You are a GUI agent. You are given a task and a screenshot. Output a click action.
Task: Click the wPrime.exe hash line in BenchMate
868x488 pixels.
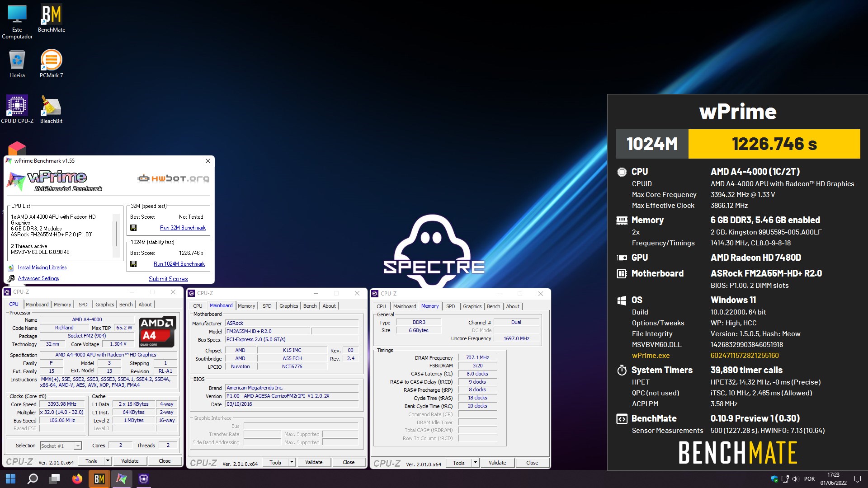click(x=739, y=356)
